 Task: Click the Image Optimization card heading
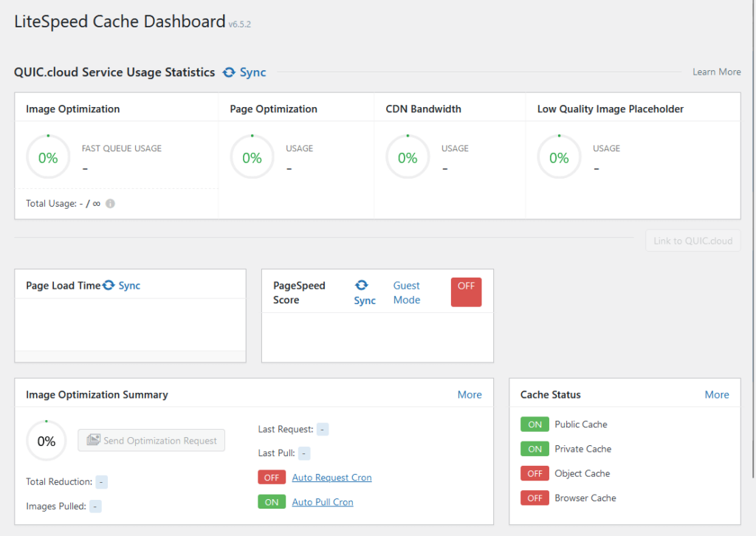73,109
